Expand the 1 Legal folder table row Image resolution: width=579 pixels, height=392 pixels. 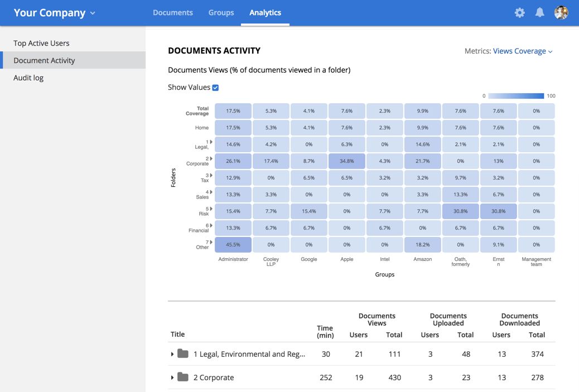click(x=172, y=354)
